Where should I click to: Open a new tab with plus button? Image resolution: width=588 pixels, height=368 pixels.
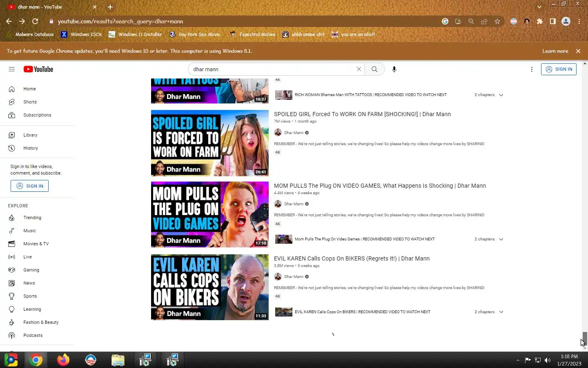[x=110, y=7]
